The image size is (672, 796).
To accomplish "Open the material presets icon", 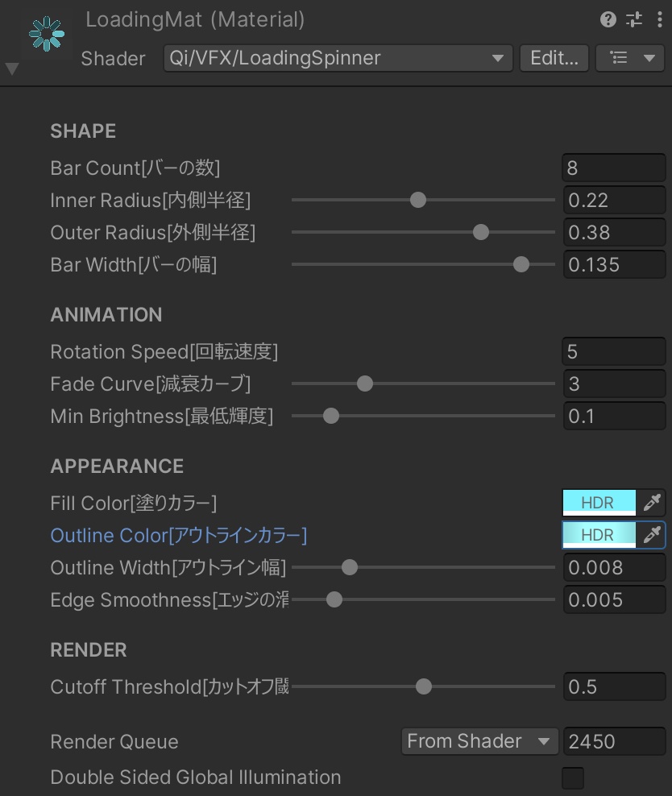I will pyautogui.click(x=634, y=20).
